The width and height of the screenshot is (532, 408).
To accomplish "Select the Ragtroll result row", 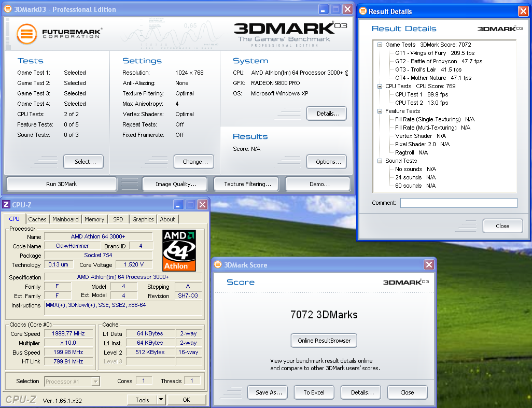I will pyautogui.click(x=411, y=152).
